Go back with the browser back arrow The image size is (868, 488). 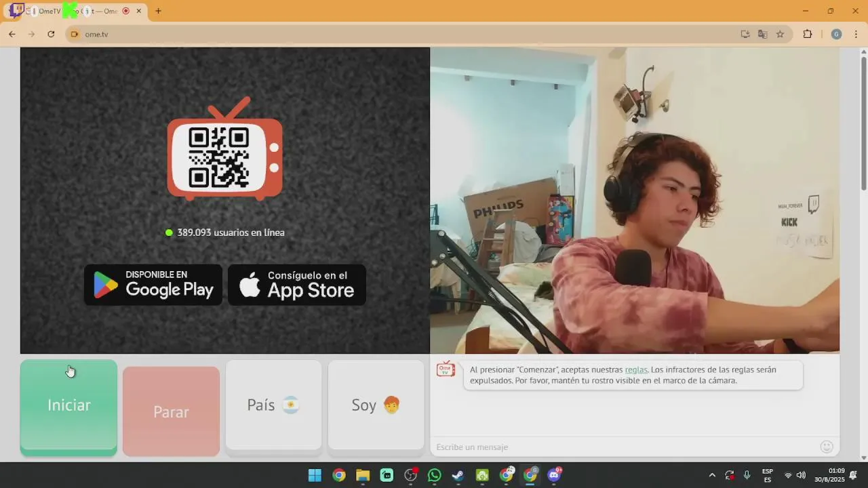(12, 34)
